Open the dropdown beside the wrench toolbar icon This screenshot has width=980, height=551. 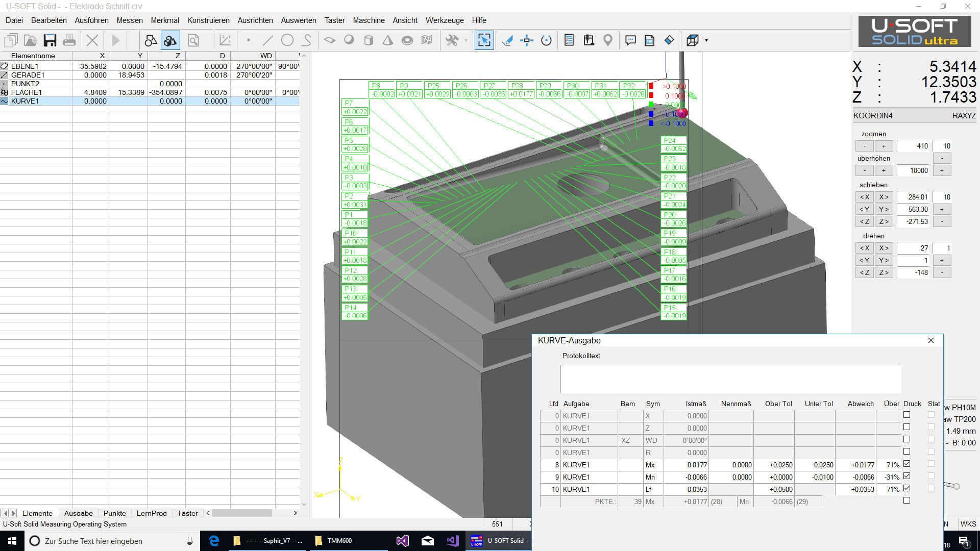tap(467, 41)
